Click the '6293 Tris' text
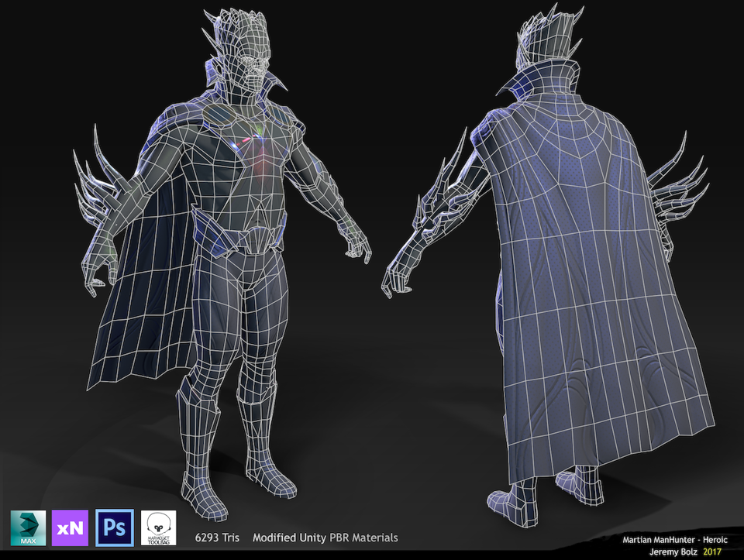This screenshot has width=744, height=560. [217, 538]
